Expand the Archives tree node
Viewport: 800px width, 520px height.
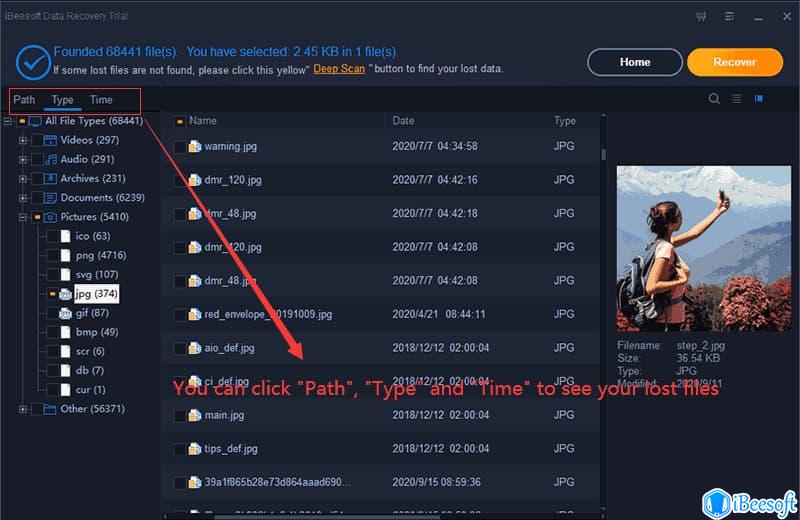tap(22, 179)
